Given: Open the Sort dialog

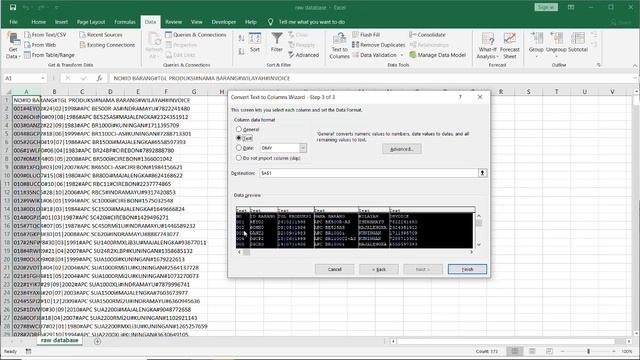Looking at the screenshot, I should point(255,42).
